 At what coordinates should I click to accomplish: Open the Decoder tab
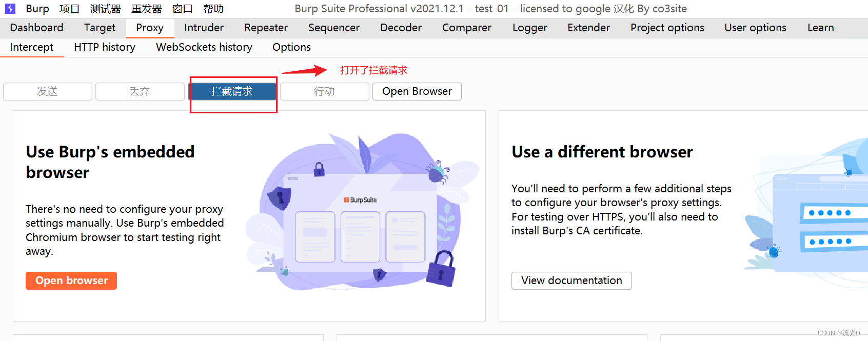pyautogui.click(x=401, y=28)
